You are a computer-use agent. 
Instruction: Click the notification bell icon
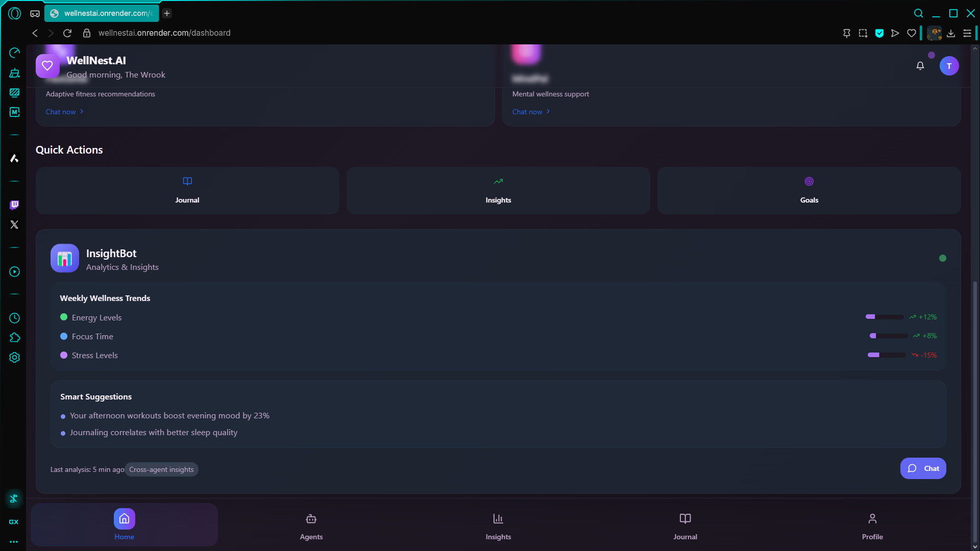[920, 66]
